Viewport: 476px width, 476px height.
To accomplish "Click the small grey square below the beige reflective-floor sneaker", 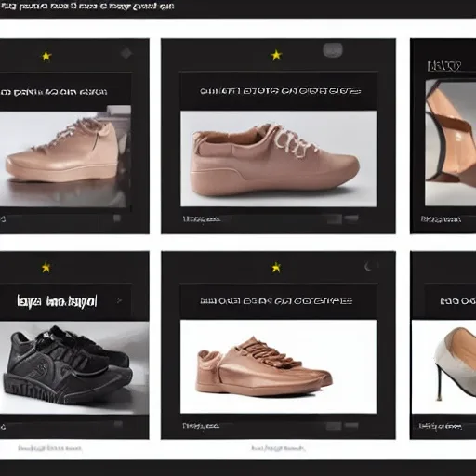I will click(117, 218).
